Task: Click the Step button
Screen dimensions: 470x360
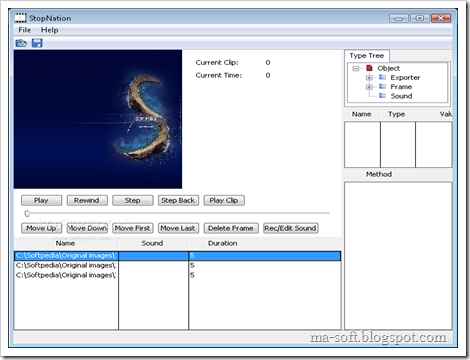Action: coord(132,200)
